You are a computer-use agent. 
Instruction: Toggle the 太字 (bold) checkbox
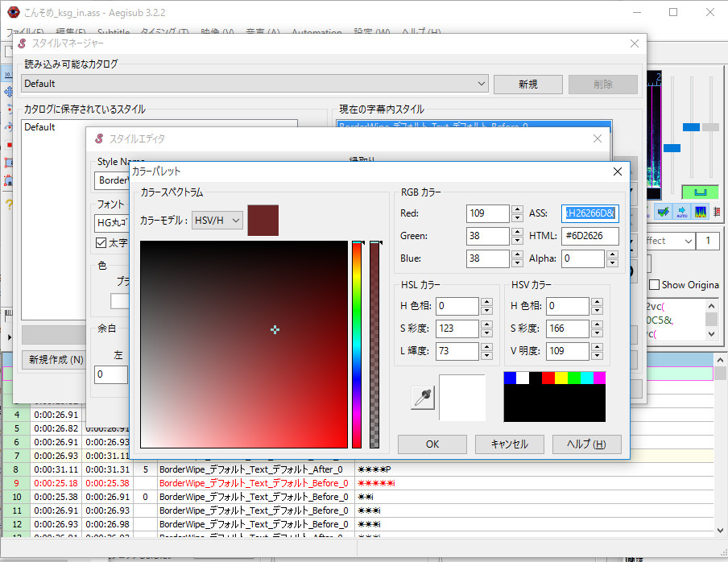click(101, 242)
